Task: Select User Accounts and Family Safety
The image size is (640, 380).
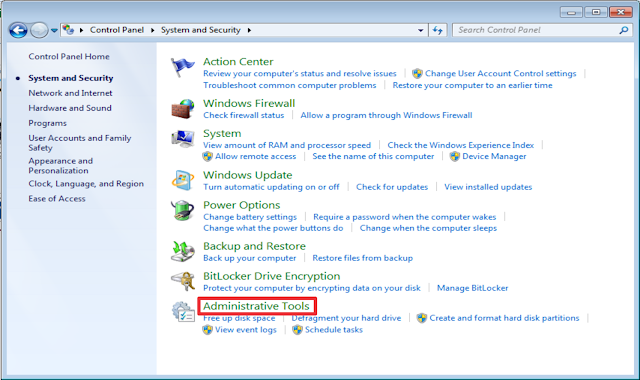Action: tap(80, 143)
